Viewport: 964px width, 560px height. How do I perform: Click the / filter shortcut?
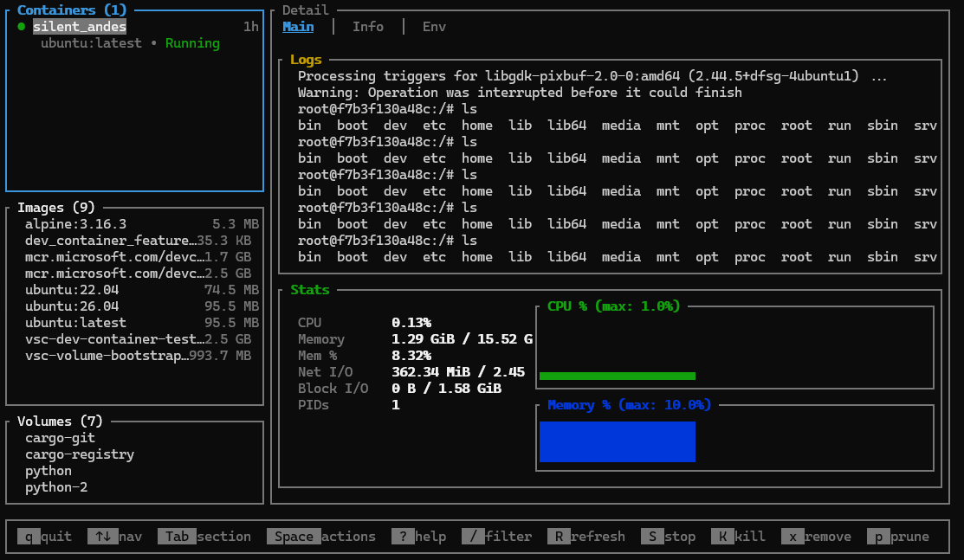pyautogui.click(x=497, y=536)
